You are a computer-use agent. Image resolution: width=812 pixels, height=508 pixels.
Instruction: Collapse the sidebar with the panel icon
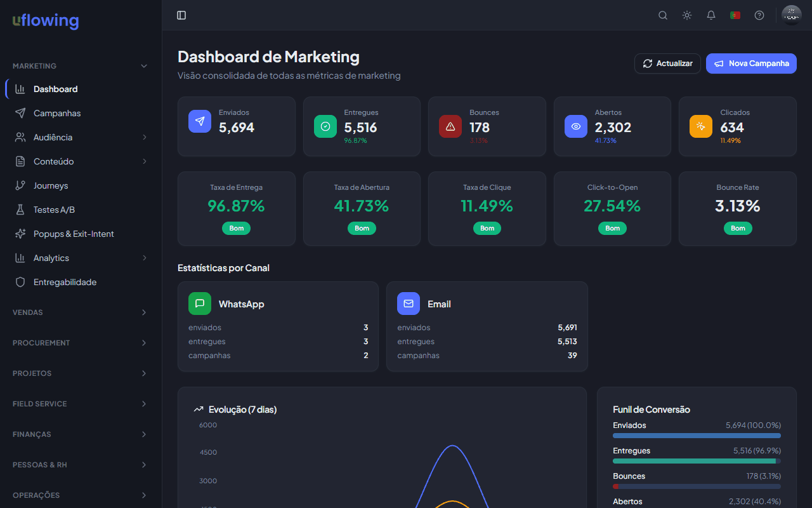(x=181, y=15)
